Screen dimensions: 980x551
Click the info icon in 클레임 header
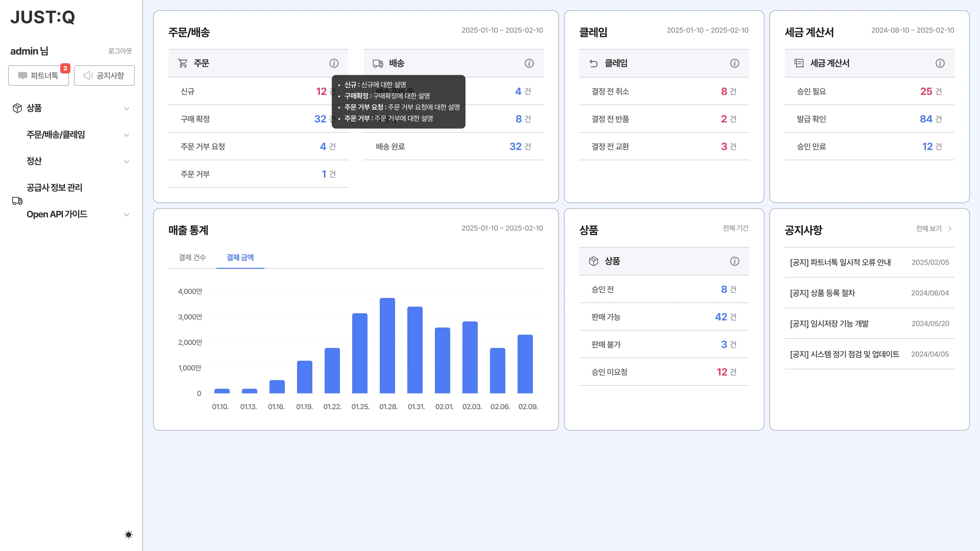tap(735, 63)
